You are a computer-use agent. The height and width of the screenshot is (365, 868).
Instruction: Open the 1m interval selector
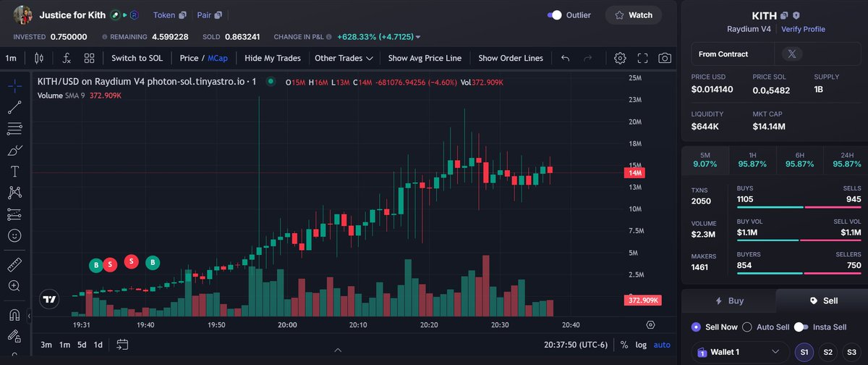coord(11,58)
